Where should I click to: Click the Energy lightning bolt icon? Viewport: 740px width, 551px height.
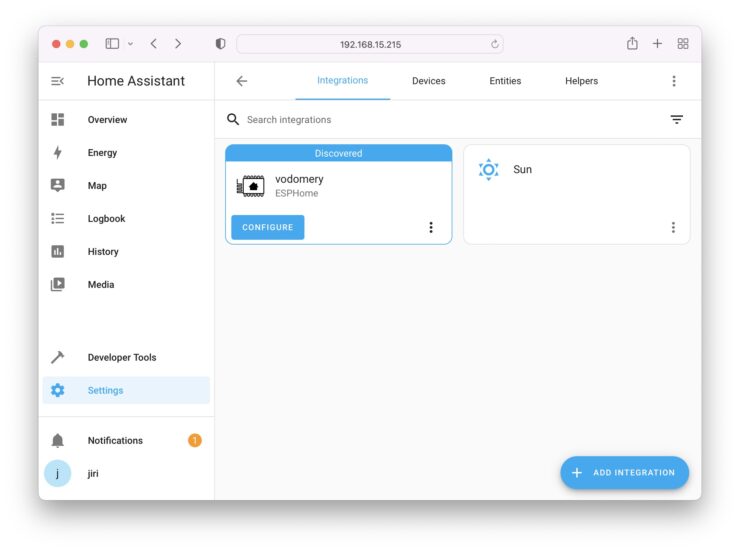tap(58, 152)
